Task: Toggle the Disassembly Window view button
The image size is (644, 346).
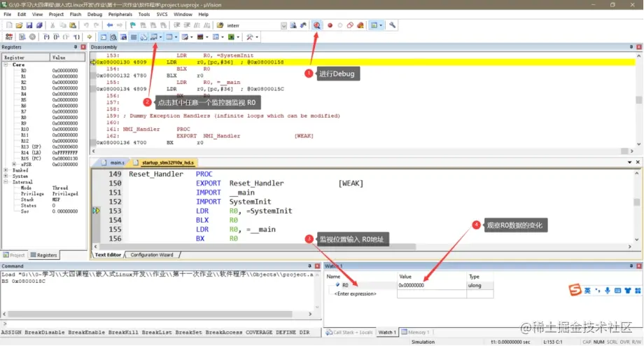Action: [x=113, y=37]
